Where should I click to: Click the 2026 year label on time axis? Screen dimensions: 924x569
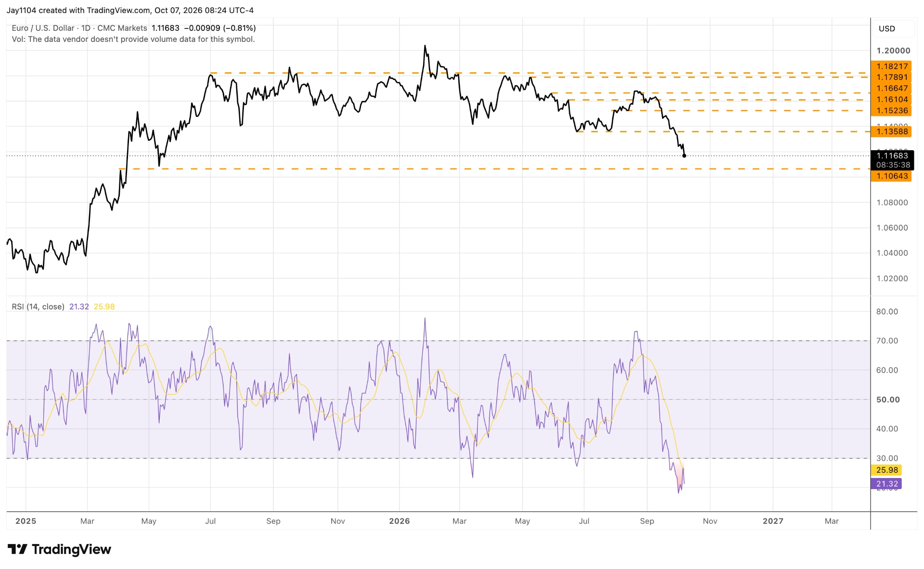pos(399,521)
